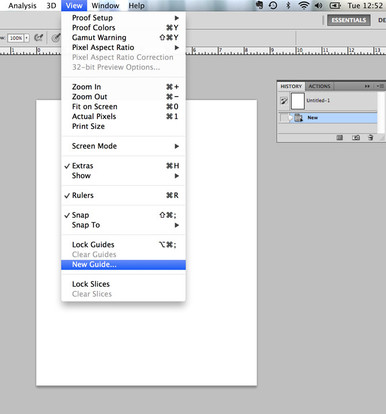Create new document from current state icon
The height and width of the screenshot is (414, 386).
pos(340,137)
